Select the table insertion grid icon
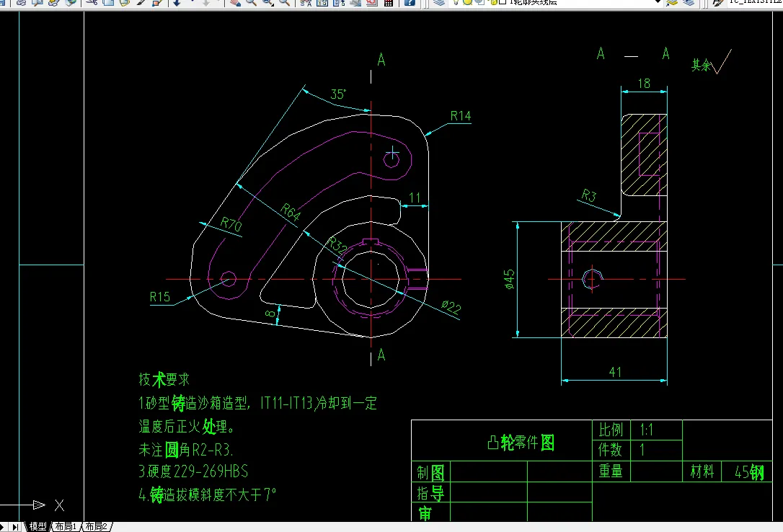The image size is (783, 532). pos(388,4)
